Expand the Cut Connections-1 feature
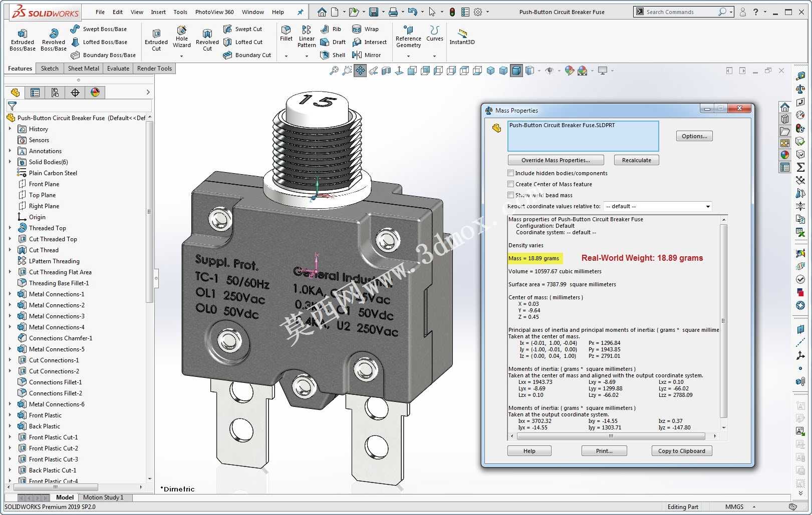Viewport: 812px width, 515px height. pos(10,360)
